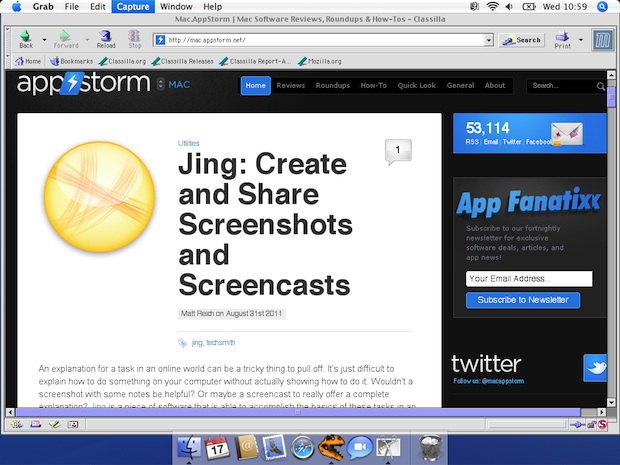Click the Forward navigation arrow
Image resolution: width=620 pixels, height=465 pixels.
[x=66, y=39]
